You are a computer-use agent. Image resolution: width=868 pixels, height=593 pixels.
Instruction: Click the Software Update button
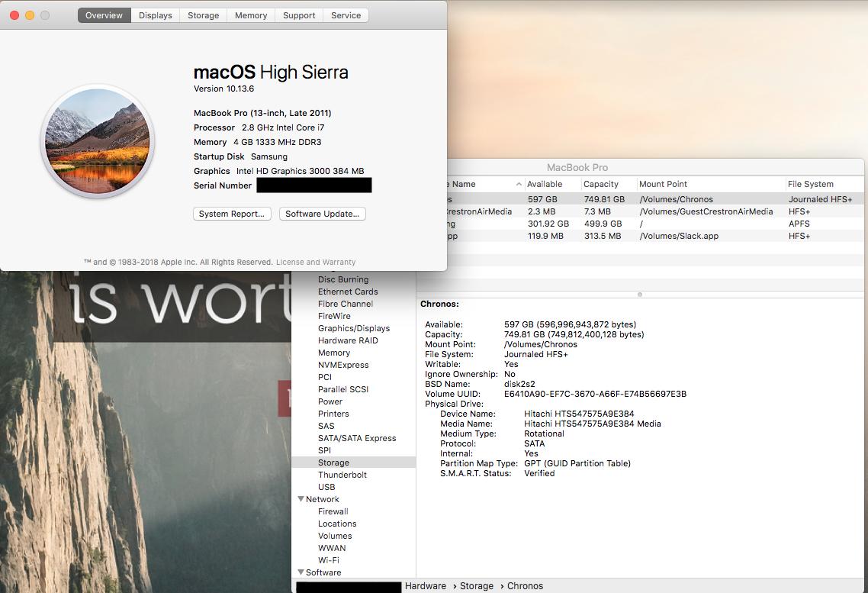322,214
